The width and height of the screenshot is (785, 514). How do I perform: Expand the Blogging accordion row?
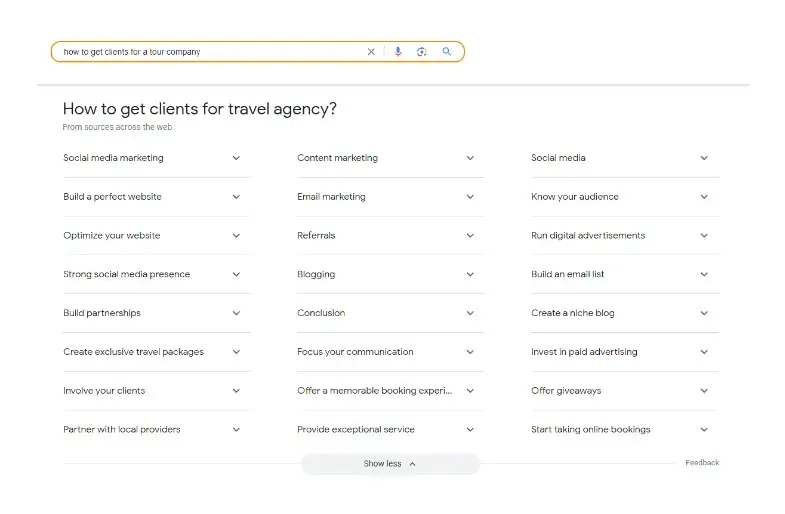(x=390, y=274)
